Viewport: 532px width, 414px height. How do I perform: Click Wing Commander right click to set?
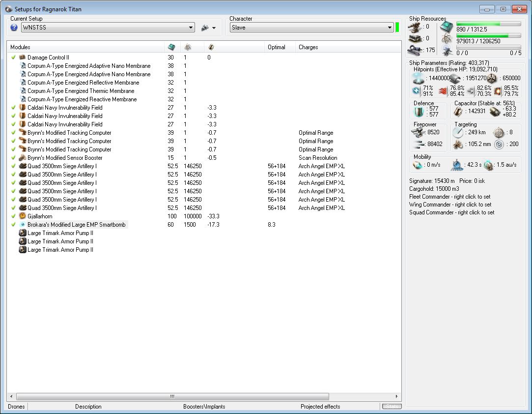[x=450, y=205]
